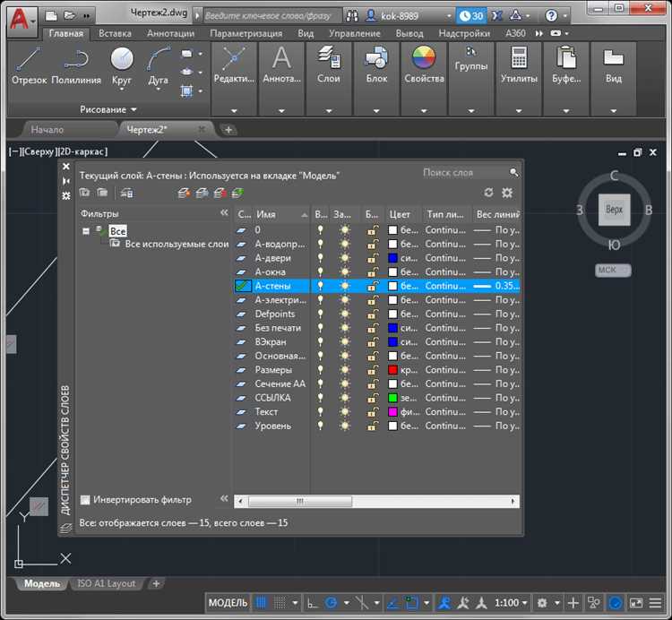
Task: Open the kok-8989 account dropdown
Action: tap(449, 16)
